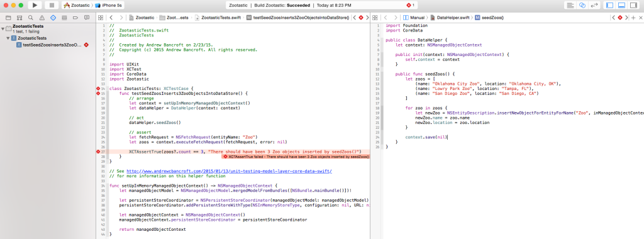The height and width of the screenshot is (239, 644).
Task: Show the Project navigator
Action: tap(8, 18)
